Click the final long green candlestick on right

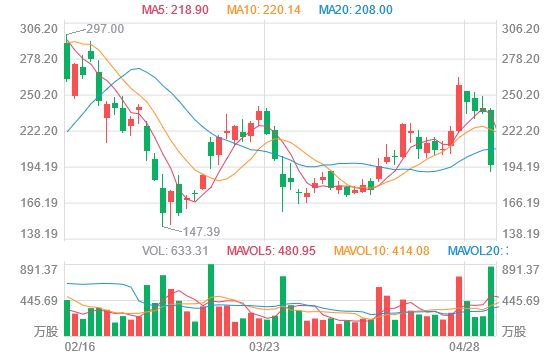491,138
